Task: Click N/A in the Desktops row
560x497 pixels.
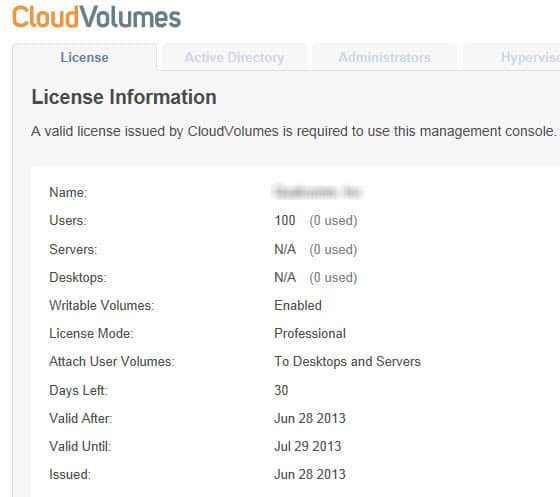Action: pyautogui.click(x=285, y=277)
